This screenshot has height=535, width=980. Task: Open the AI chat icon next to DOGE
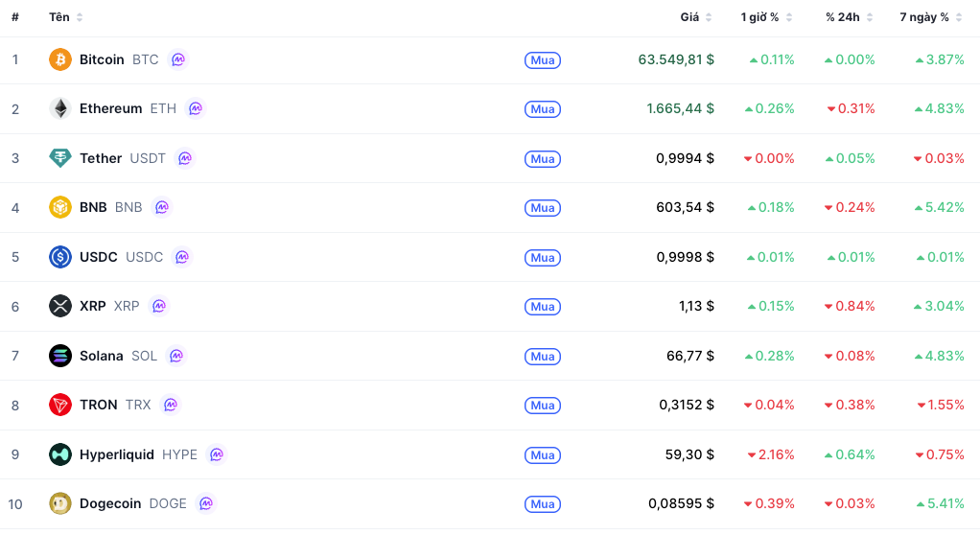(206, 503)
